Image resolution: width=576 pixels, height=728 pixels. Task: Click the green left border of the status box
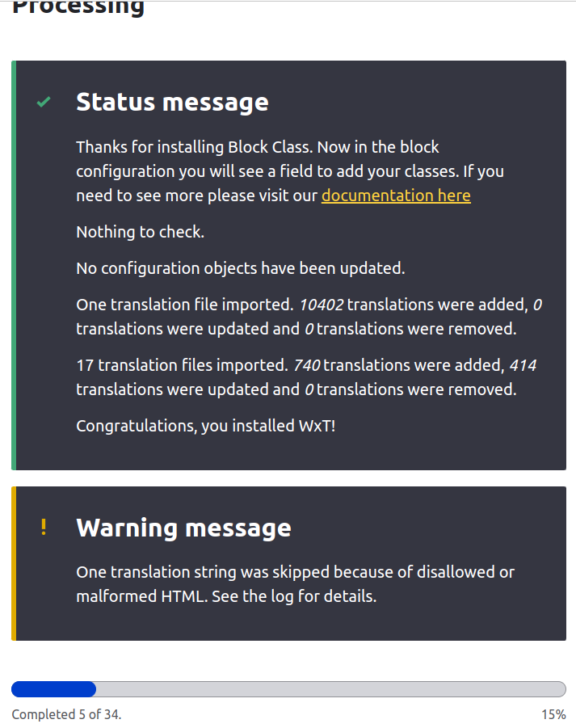click(14, 265)
